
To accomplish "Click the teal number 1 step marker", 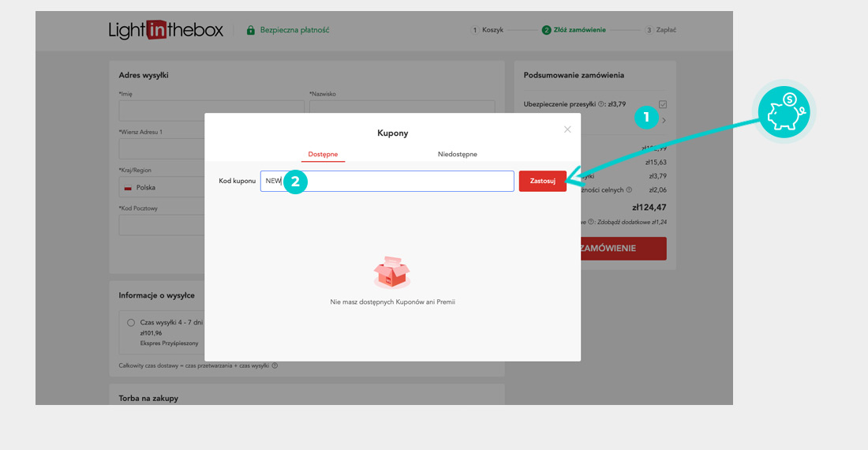I will coord(646,118).
